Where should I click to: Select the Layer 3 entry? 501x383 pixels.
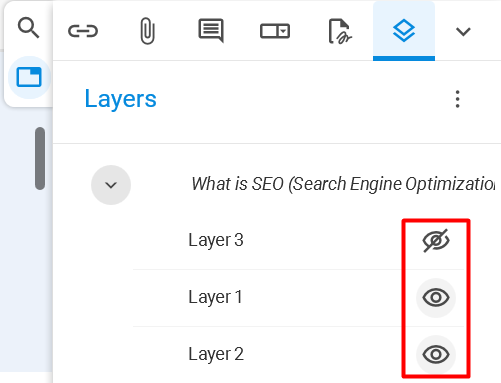click(298, 240)
